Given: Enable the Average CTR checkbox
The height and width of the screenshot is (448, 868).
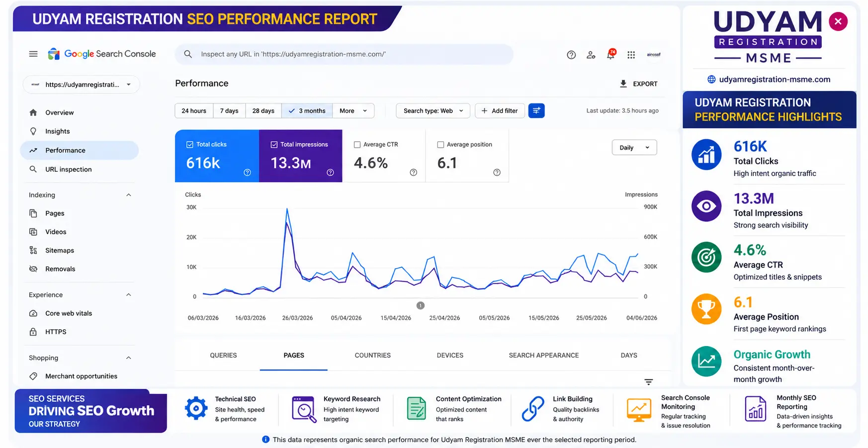Looking at the screenshot, I should coord(357,145).
